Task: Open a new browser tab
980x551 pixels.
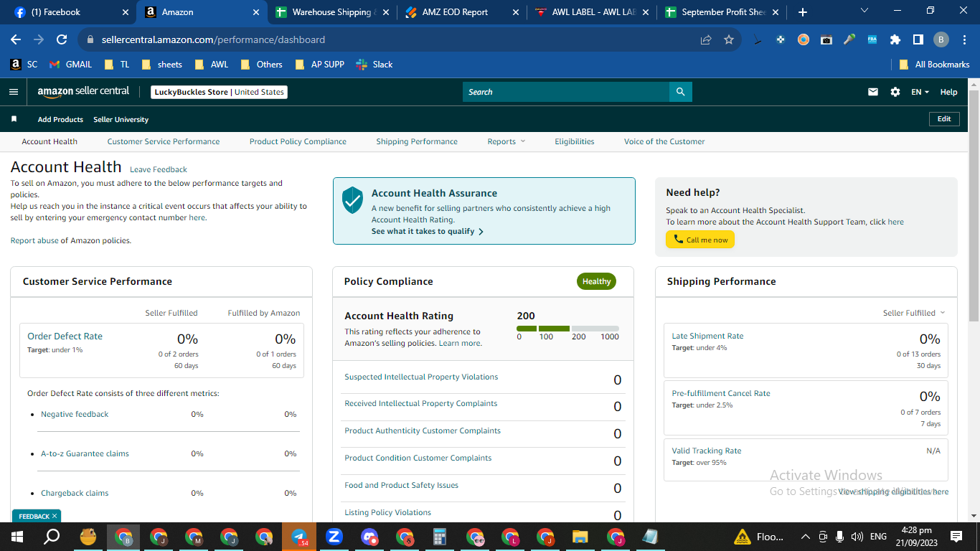Action: pyautogui.click(x=802, y=12)
